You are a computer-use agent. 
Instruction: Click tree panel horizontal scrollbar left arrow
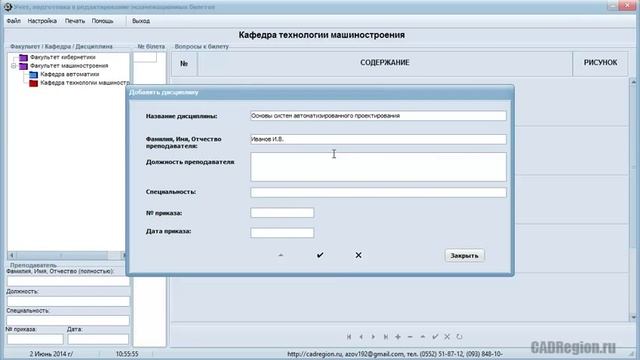pyautogui.click(x=12, y=256)
